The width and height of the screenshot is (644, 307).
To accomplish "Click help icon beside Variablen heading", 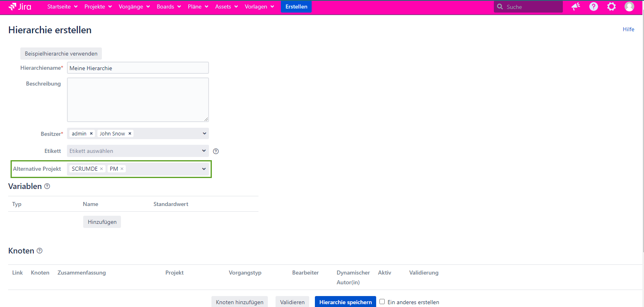I will click(47, 186).
